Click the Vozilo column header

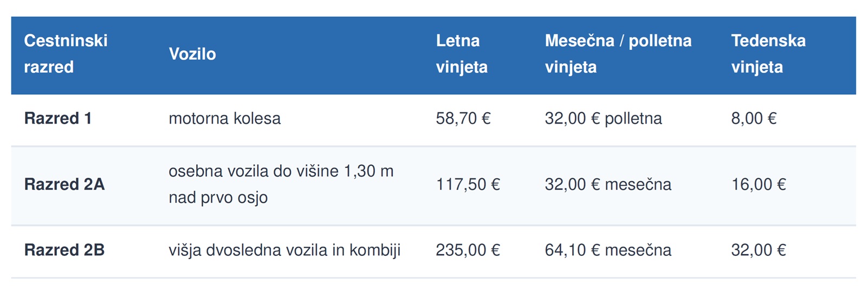point(192,54)
